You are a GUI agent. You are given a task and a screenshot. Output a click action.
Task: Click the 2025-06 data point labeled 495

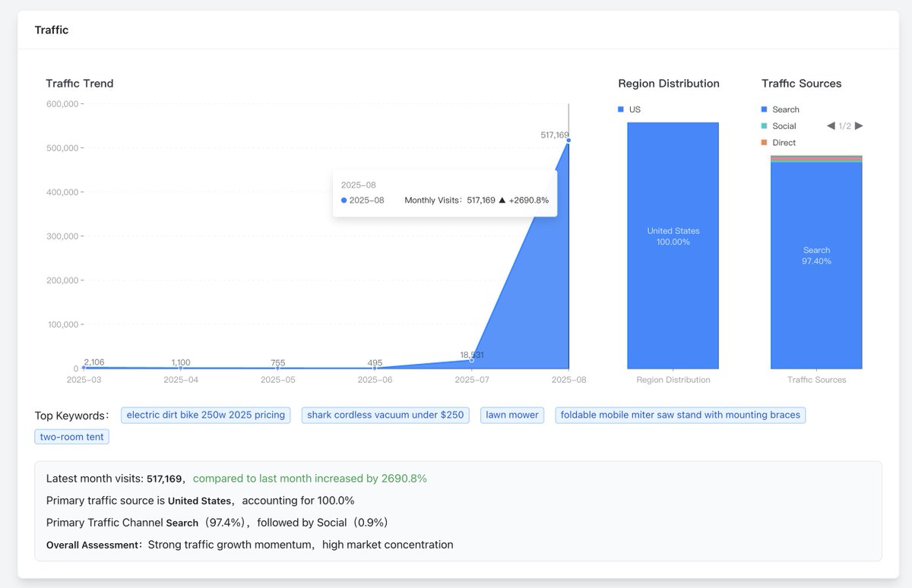point(375,368)
